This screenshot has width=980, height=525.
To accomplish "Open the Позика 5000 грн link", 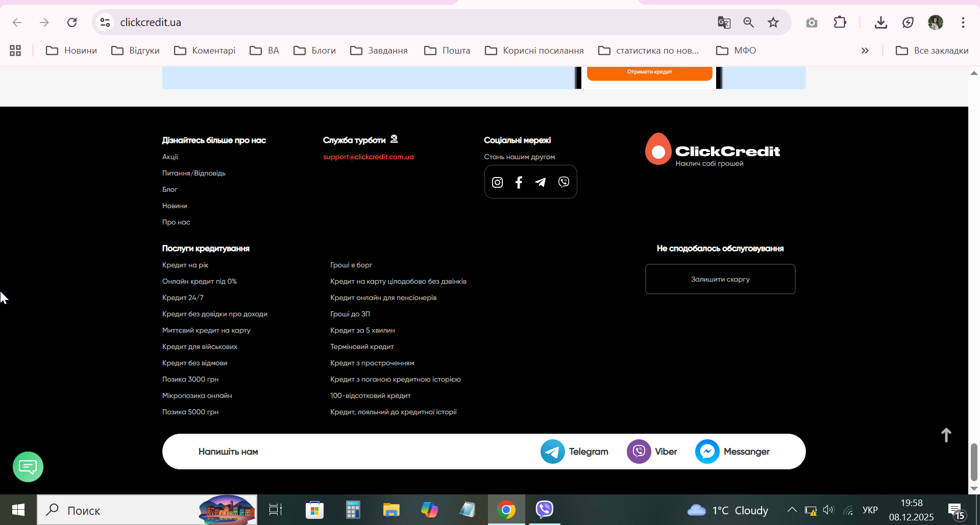I will pyautogui.click(x=190, y=412).
